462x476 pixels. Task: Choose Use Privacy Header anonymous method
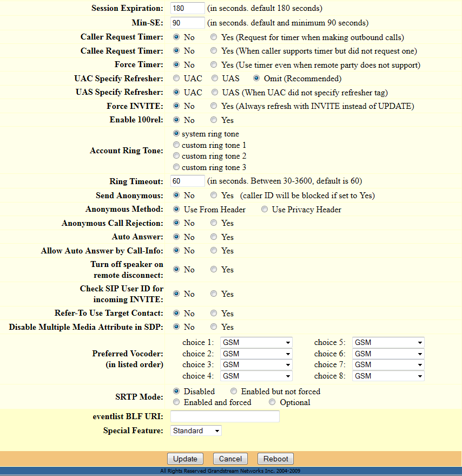[x=265, y=209]
